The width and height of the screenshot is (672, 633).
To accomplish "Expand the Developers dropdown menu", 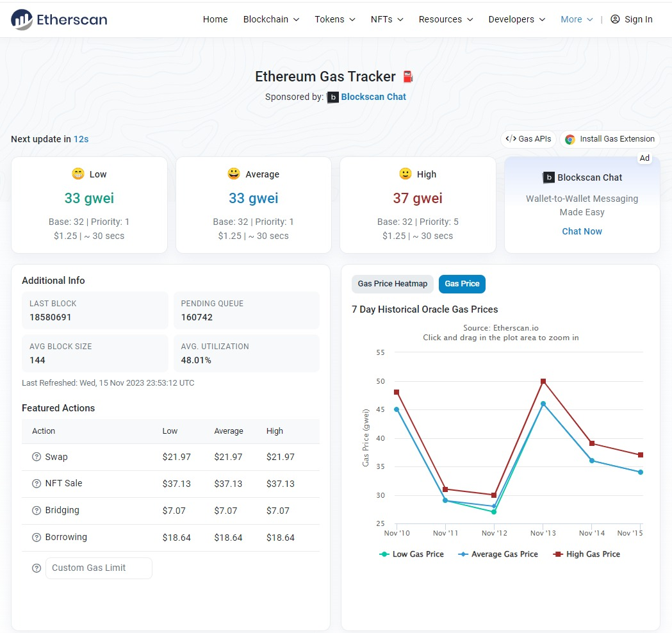I will 516,19.
